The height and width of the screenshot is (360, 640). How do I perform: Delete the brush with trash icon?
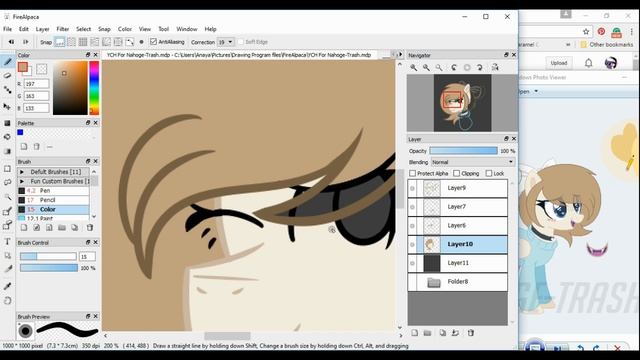[90, 227]
